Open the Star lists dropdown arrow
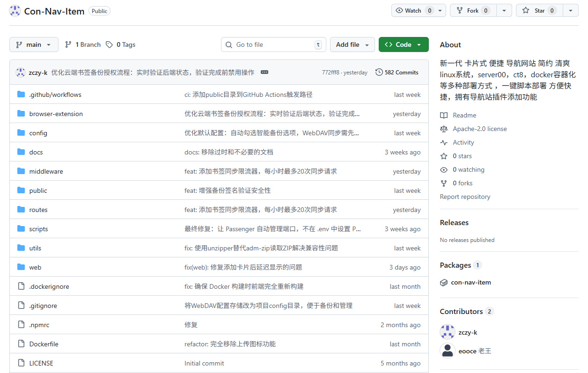Viewport: 588px width, 373px height. 570,11
